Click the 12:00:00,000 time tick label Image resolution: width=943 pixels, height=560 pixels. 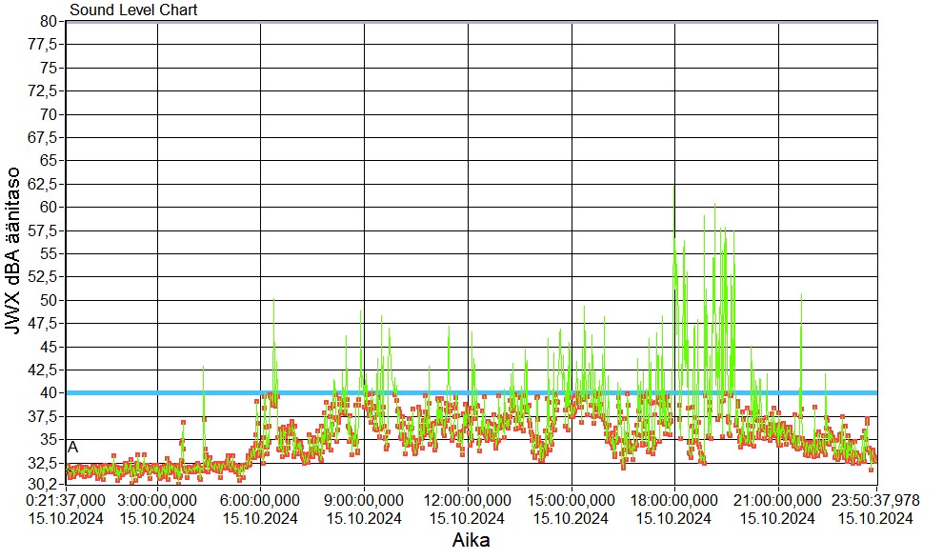(x=468, y=500)
